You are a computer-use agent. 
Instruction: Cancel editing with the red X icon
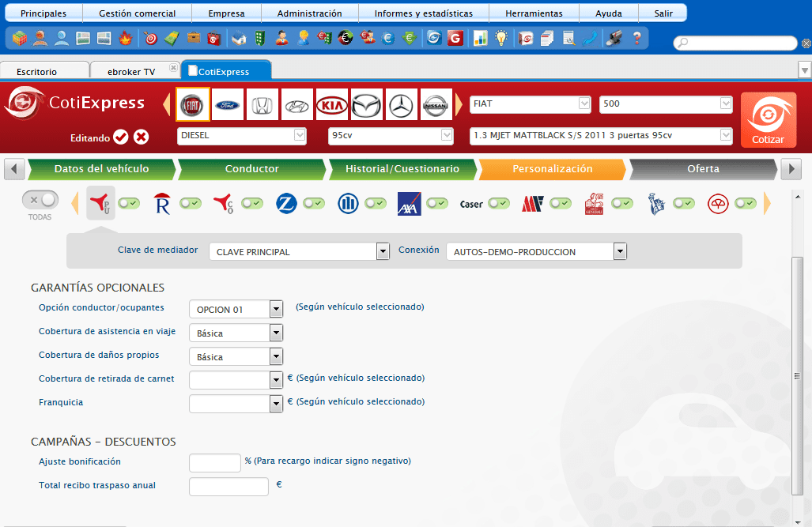[x=141, y=137]
